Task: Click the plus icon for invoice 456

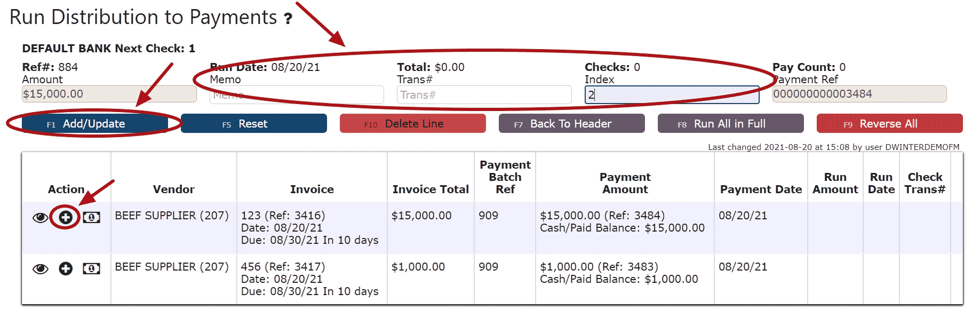Action: [66, 268]
